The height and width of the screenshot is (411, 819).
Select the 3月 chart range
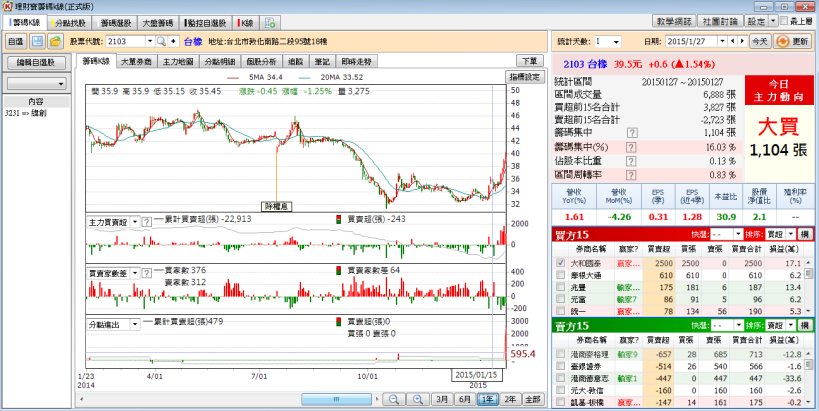pyautogui.click(x=441, y=400)
